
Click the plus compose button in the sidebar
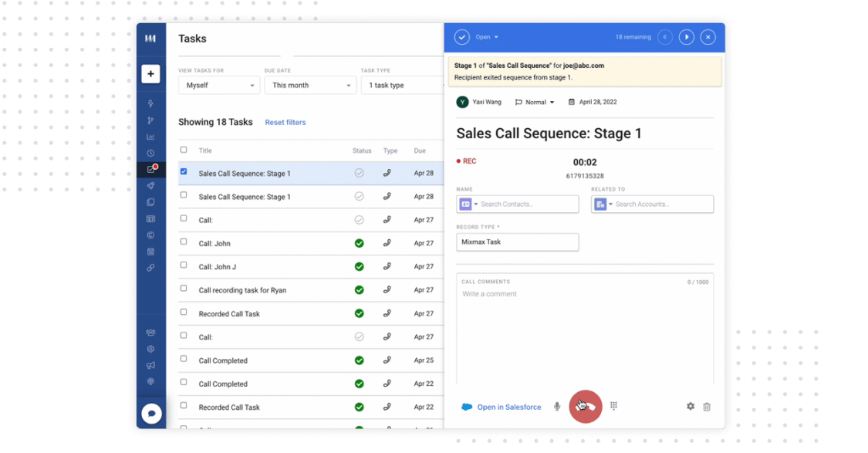click(150, 74)
